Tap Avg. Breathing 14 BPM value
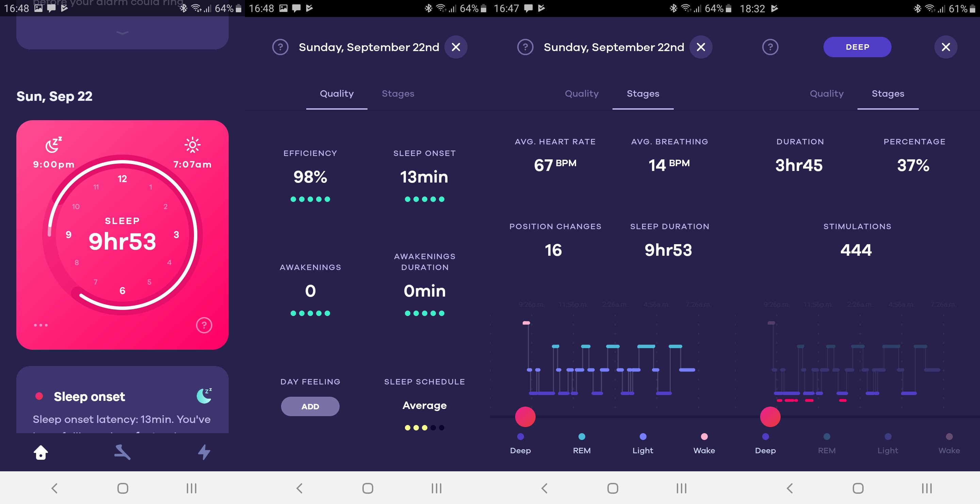The image size is (980, 504). [x=669, y=165]
